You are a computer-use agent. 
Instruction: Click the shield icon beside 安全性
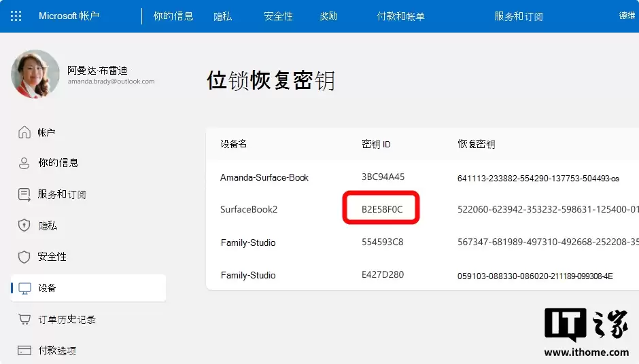(24, 257)
